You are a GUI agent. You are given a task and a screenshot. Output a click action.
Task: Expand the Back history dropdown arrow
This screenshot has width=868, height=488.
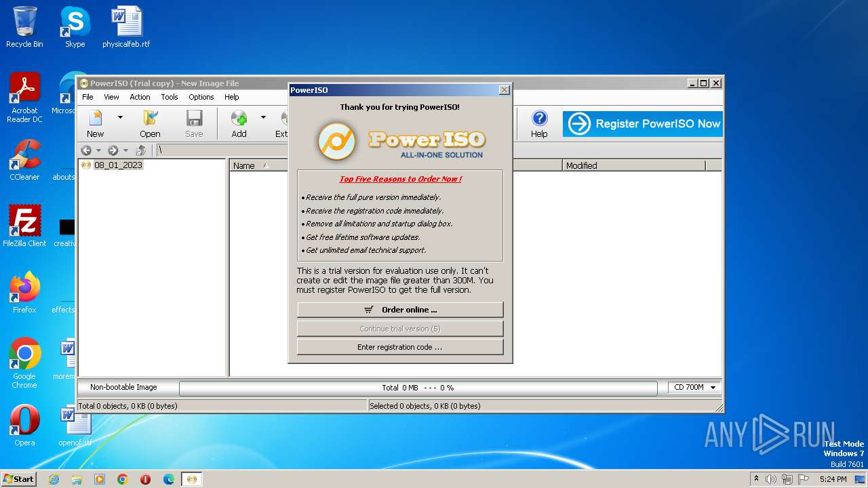click(x=98, y=150)
